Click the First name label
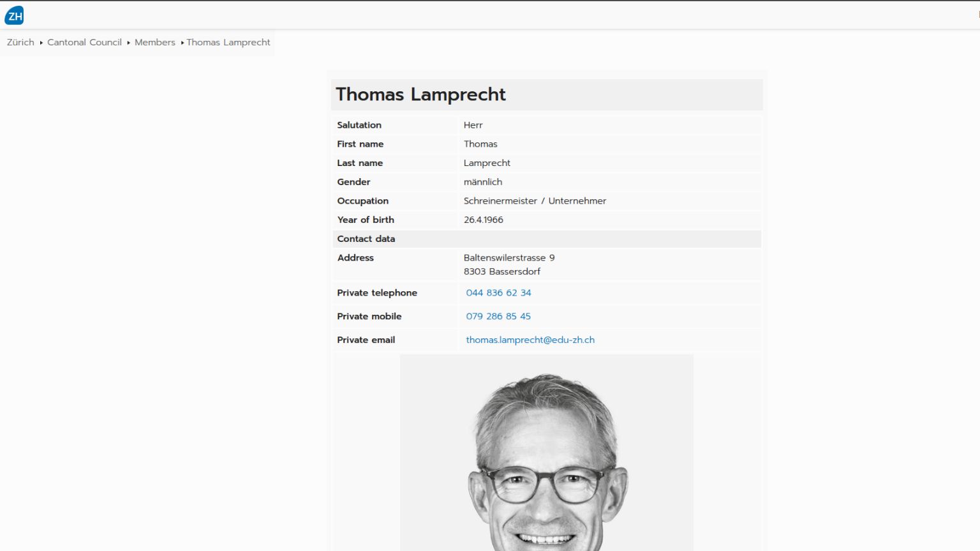The width and height of the screenshot is (980, 551). 360,144
